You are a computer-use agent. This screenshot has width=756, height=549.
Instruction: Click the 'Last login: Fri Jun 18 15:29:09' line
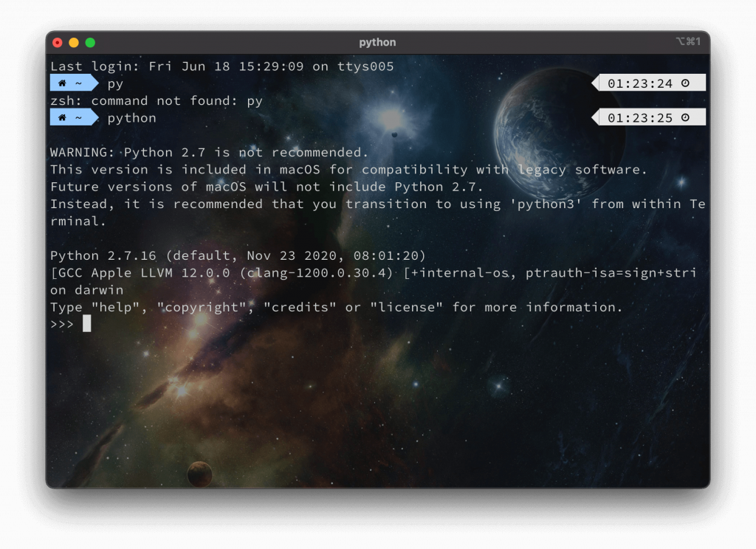pos(222,66)
